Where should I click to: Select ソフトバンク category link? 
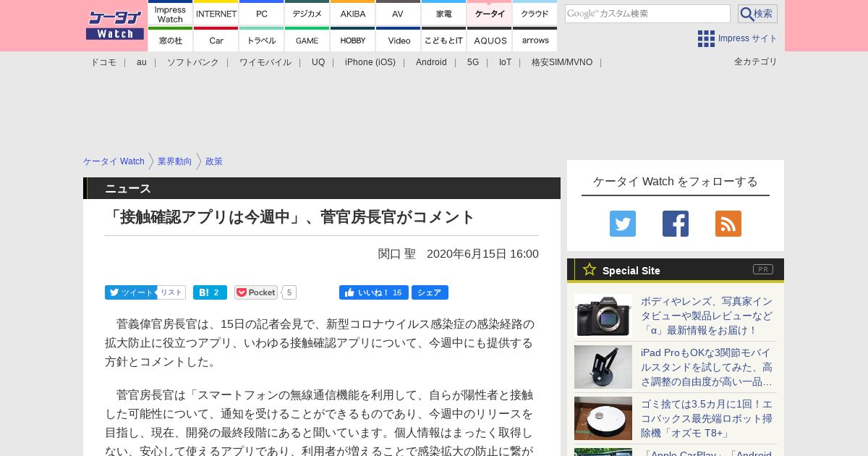[x=193, y=62]
